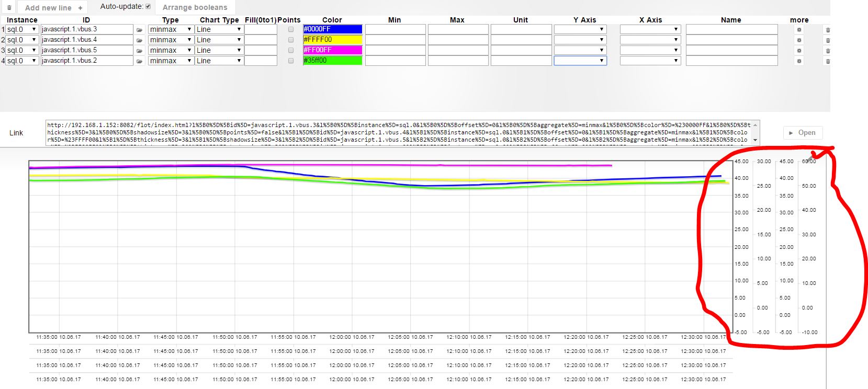Browse ID folder icon for javascript.1.vbus.2
The width and height of the screenshot is (868, 389).
tap(139, 61)
